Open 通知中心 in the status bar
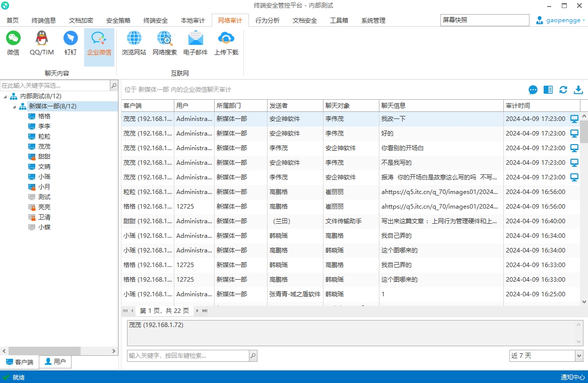 (572, 377)
